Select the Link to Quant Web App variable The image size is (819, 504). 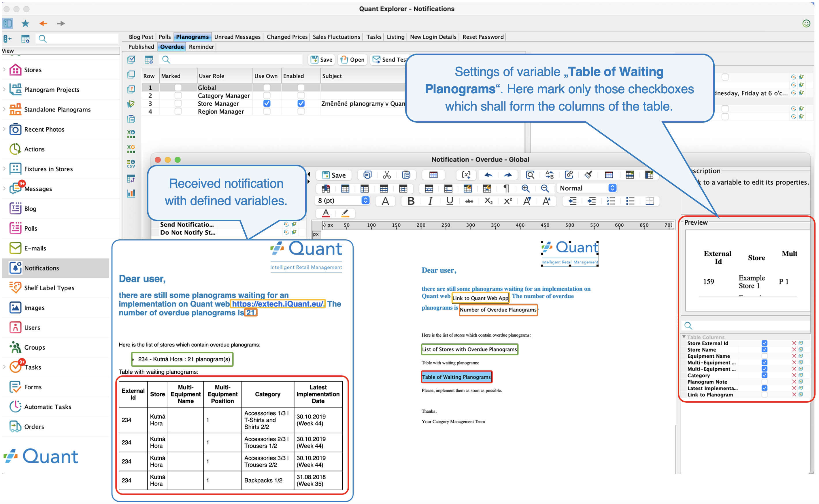click(480, 298)
